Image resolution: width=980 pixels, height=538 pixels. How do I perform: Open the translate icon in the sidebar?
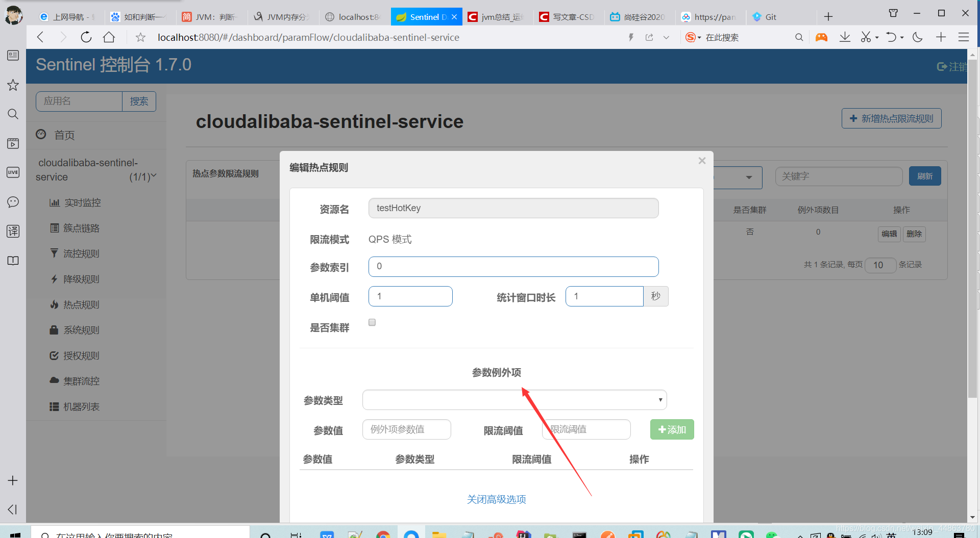tap(13, 231)
